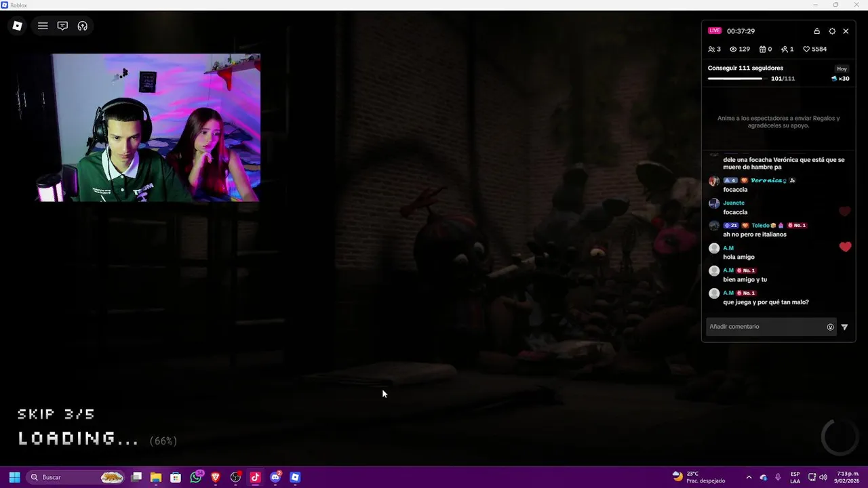Image resolution: width=868 pixels, height=488 pixels.
Task: Open Task View on the taskbar
Action: (136, 477)
